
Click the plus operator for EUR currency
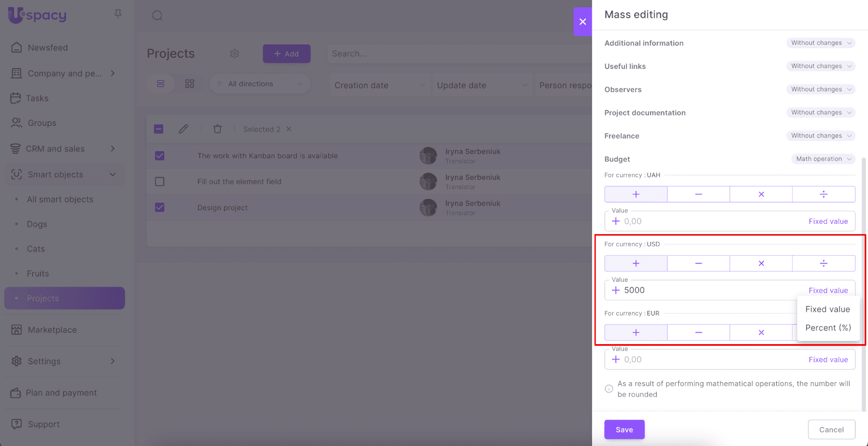click(636, 333)
